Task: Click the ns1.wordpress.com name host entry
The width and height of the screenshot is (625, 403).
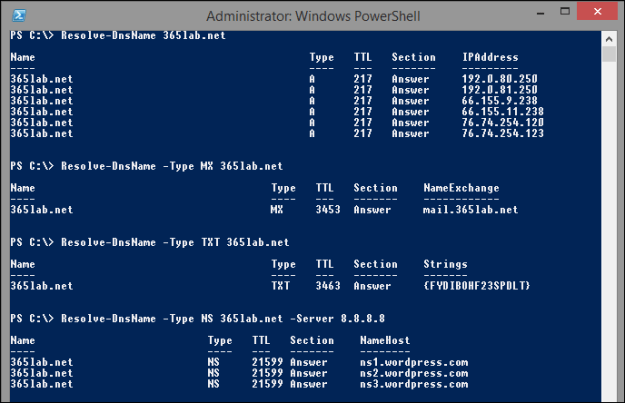Action: (x=413, y=362)
